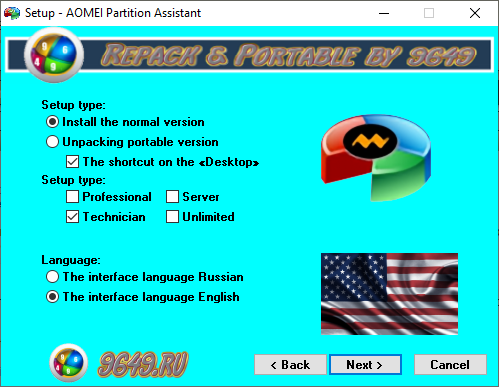Continue setup with the Next button
The image size is (499, 387).
pyautogui.click(x=365, y=365)
